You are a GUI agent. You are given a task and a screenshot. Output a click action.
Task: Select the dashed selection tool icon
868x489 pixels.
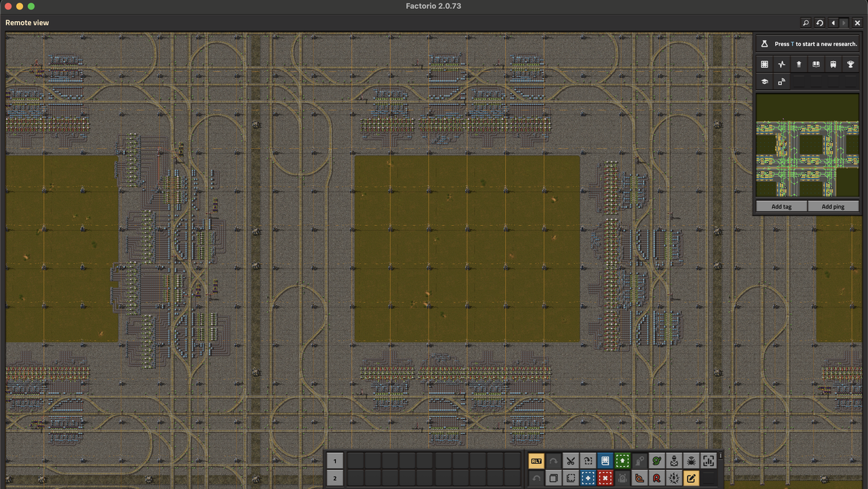(x=570, y=478)
